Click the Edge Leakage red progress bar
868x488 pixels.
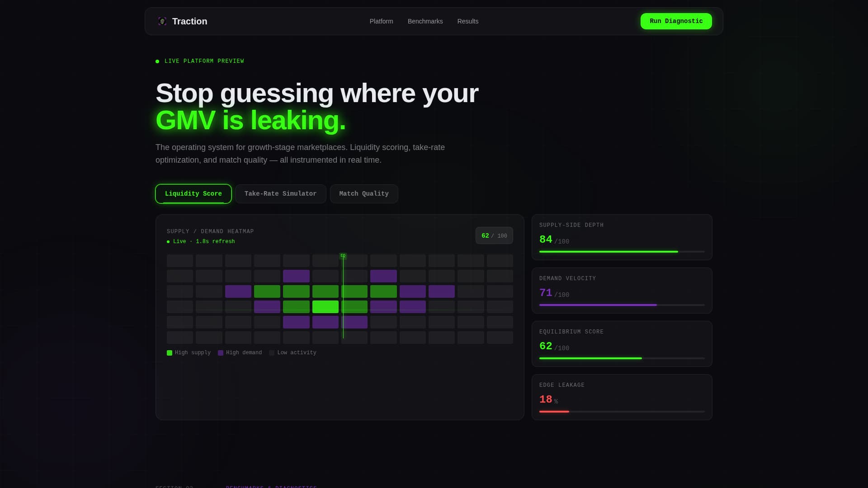[x=554, y=412]
